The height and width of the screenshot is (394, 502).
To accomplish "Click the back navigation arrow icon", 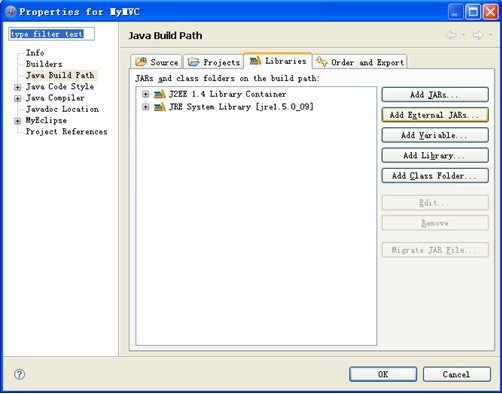I will pos(451,35).
